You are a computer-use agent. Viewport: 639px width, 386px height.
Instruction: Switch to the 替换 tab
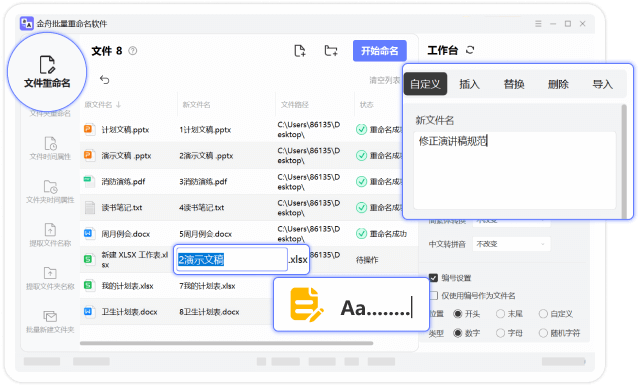click(x=514, y=84)
